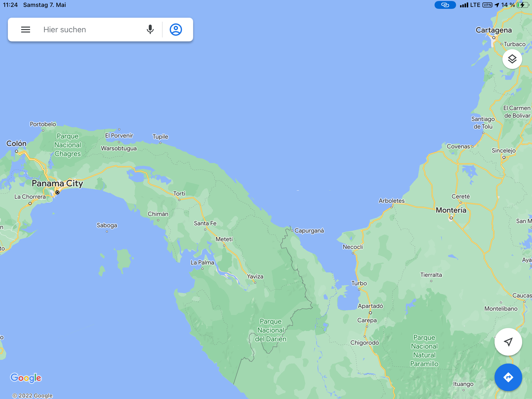Screen dimensions: 532x399
Task: Tap the blue personal hotspot indicator
Action: tap(445, 5)
